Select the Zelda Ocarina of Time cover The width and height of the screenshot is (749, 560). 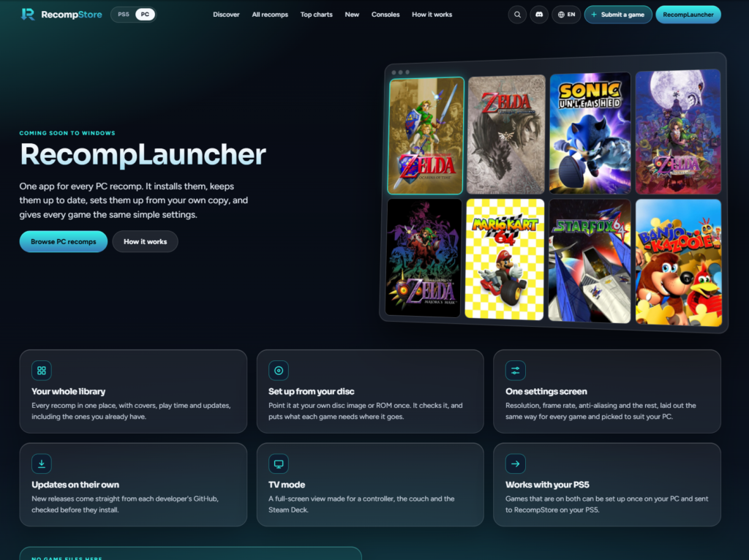pos(426,136)
